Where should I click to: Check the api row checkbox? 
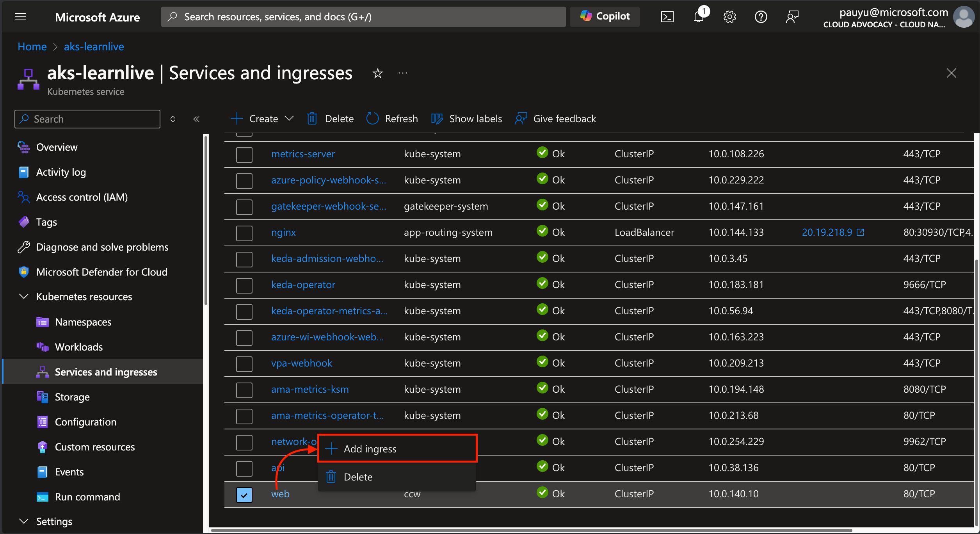pos(244,468)
